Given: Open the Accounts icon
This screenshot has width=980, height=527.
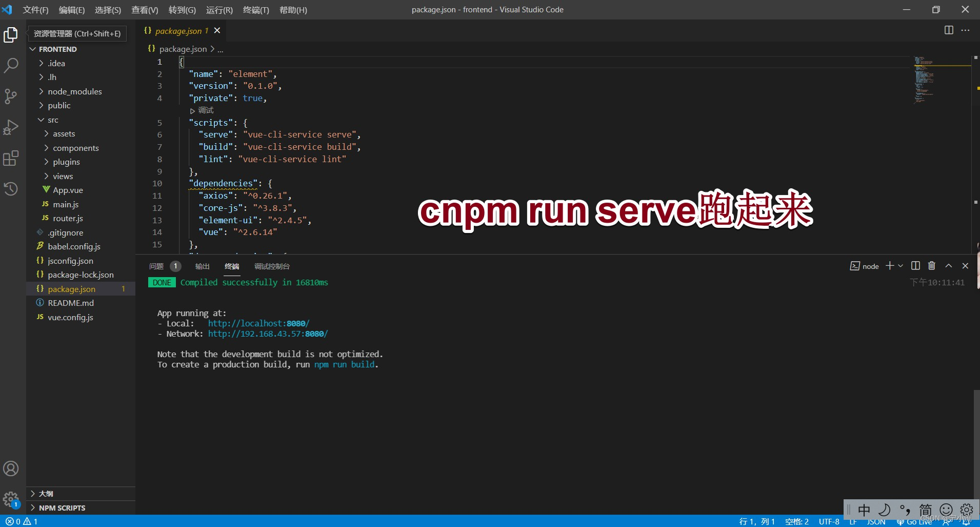Looking at the screenshot, I should coord(11,469).
